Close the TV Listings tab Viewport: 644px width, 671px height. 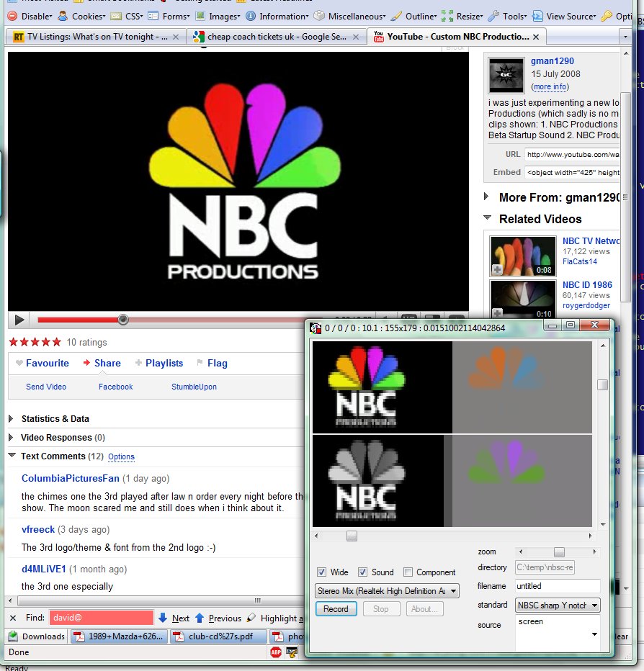pyautogui.click(x=176, y=37)
